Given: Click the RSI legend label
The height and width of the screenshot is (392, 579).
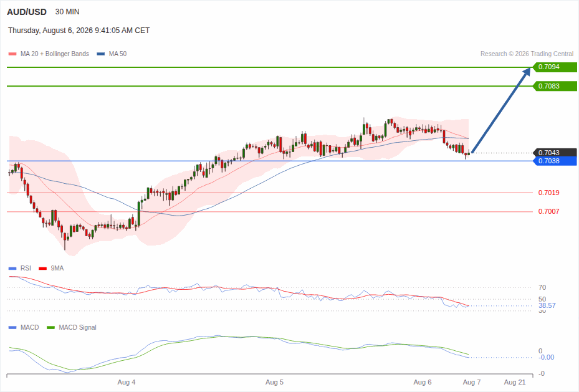Looking at the screenshot, I should (x=26, y=269).
